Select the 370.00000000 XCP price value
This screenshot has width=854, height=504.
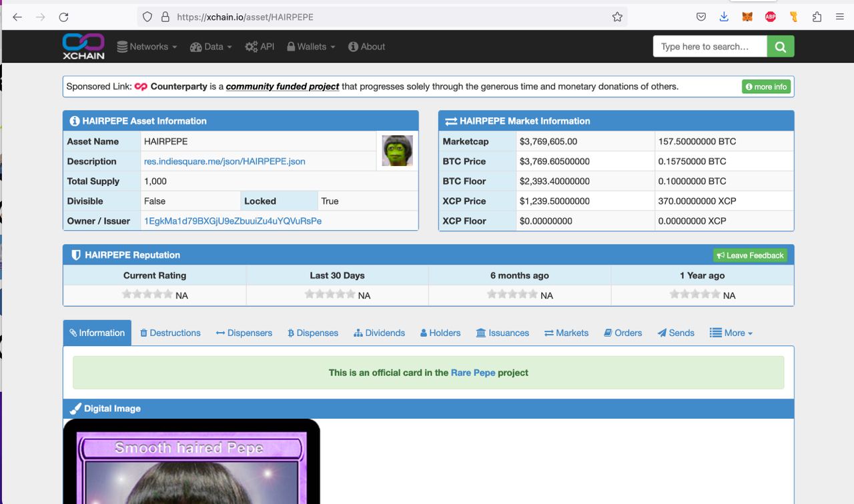coord(697,201)
